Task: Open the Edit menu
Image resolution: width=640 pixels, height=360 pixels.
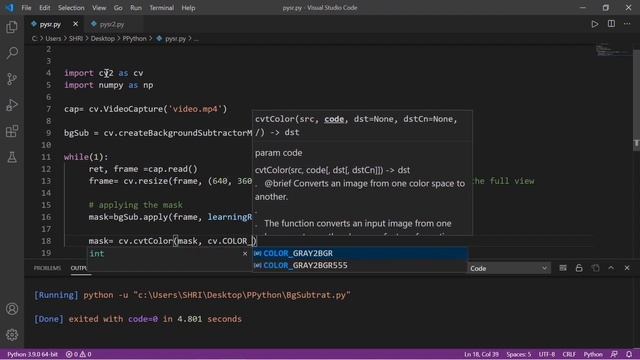Action: (44, 8)
